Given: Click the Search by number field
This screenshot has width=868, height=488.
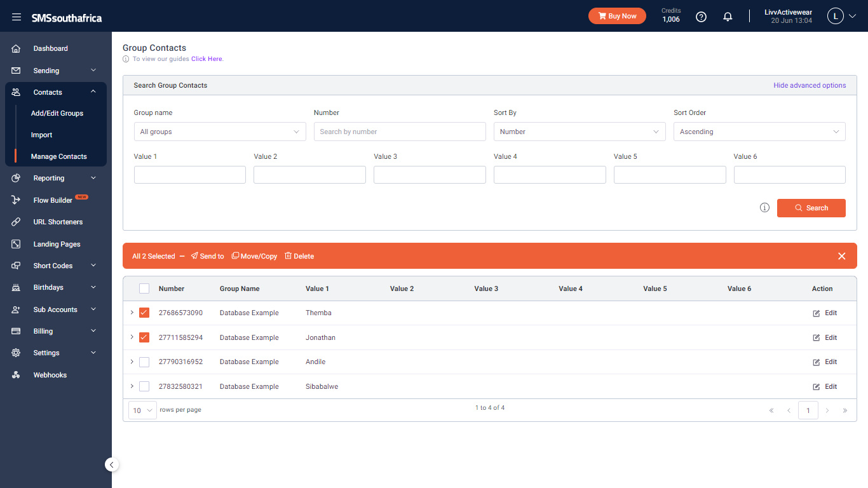Looking at the screenshot, I should point(400,132).
